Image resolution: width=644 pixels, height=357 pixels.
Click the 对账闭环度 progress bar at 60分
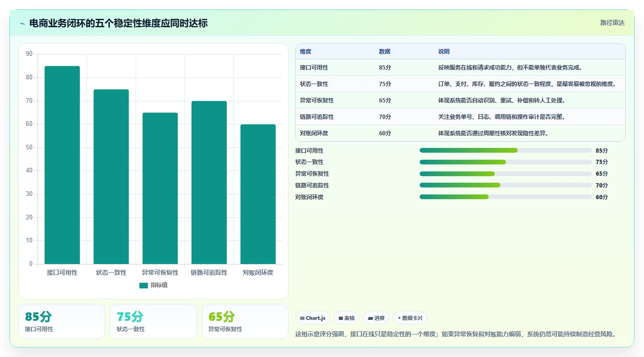click(x=506, y=197)
